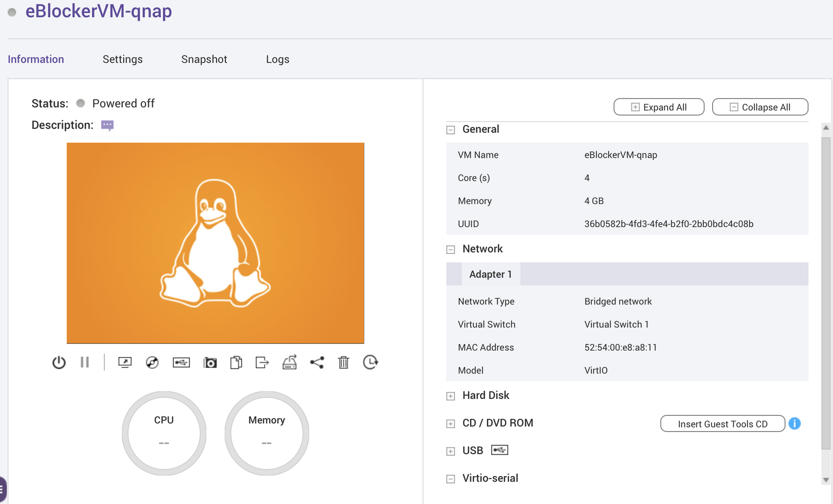
Task: Export the VM with the export icon
Action: [262, 362]
